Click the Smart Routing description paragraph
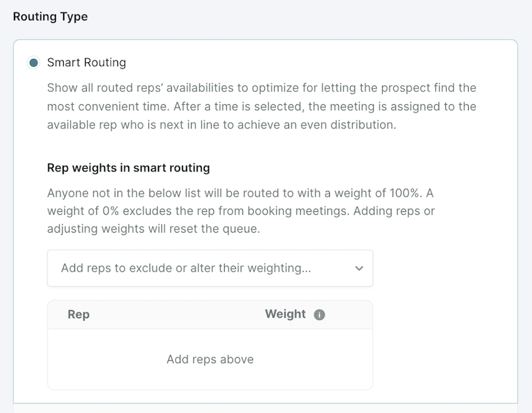Image resolution: width=532 pixels, height=413 pixels. (262, 106)
